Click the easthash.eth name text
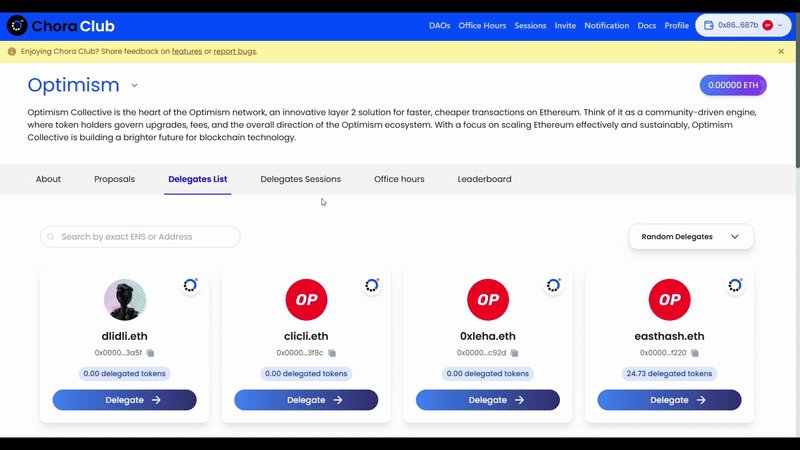This screenshot has width=800, height=450. (669, 336)
